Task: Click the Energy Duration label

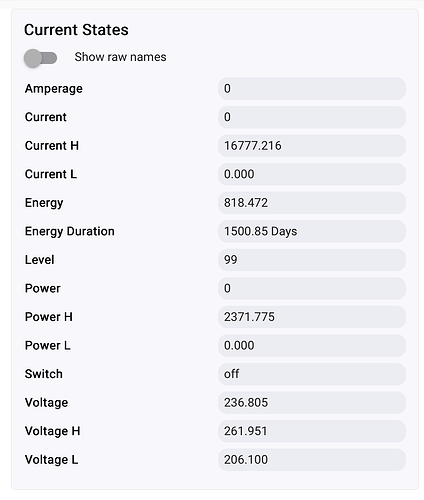Action: [70, 232]
